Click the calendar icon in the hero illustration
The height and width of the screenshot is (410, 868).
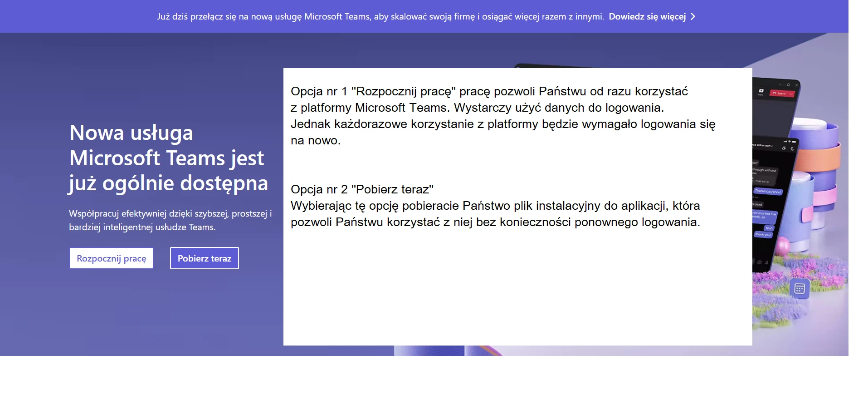point(800,288)
